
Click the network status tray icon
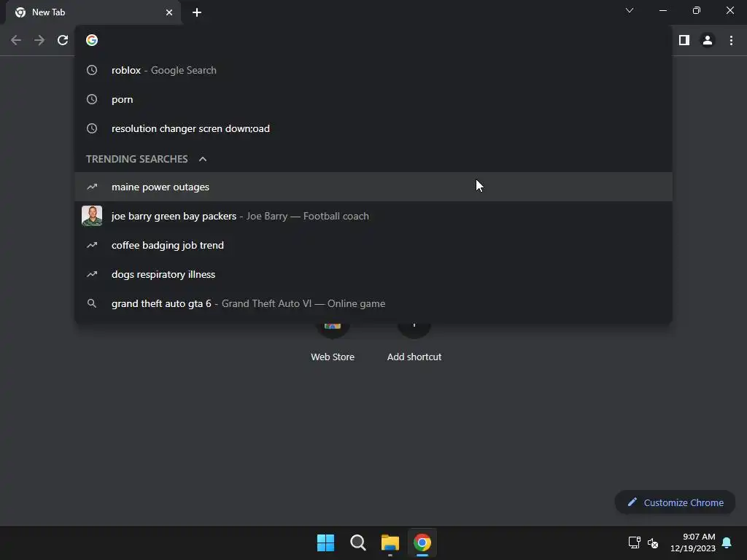634,542
